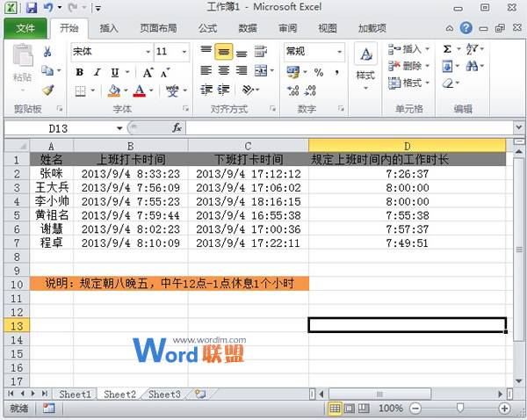Toggle Bold formatting
527x420 pixels.
79,72
